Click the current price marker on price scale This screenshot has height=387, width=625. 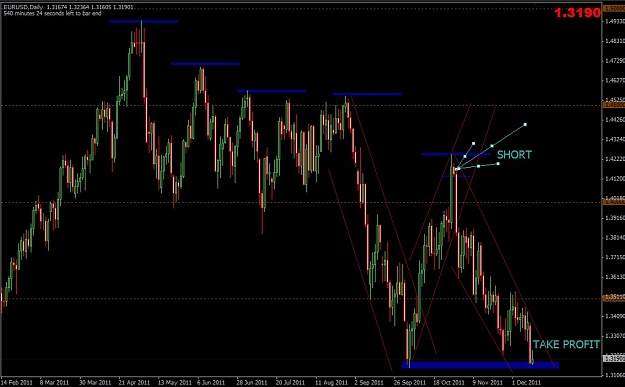tap(614, 359)
